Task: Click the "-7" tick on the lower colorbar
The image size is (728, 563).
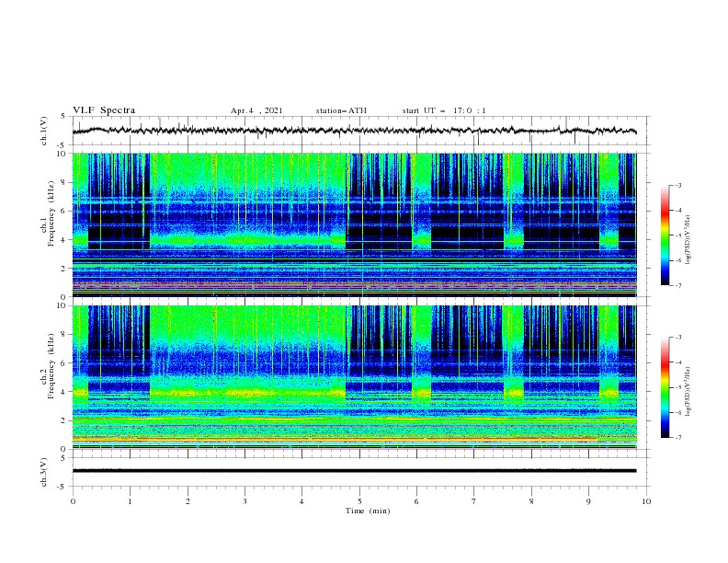Action: tap(677, 438)
